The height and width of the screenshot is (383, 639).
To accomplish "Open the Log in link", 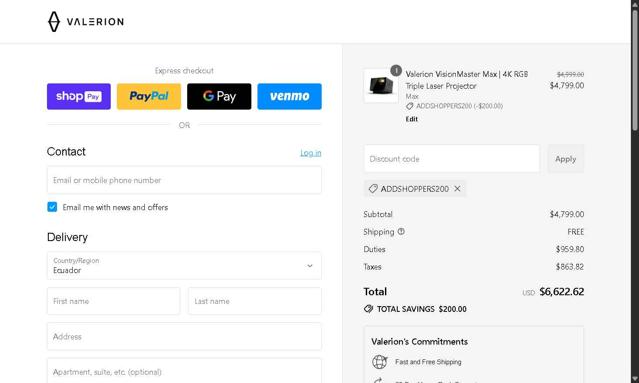I will pos(311,153).
